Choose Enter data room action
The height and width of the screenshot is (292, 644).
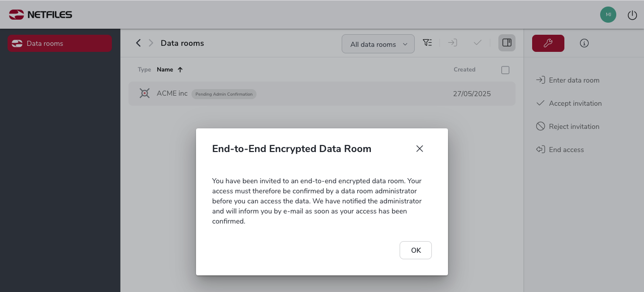coord(567,80)
